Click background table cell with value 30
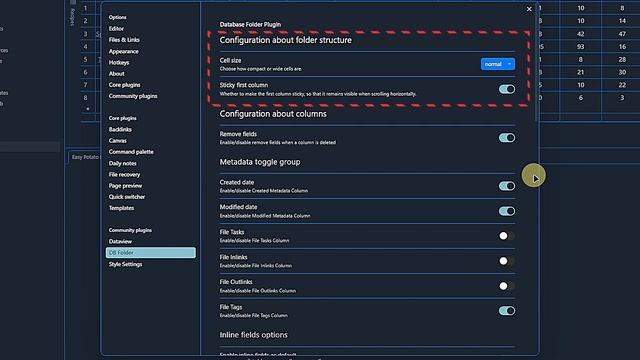This screenshot has width=640, height=360. tap(622, 72)
